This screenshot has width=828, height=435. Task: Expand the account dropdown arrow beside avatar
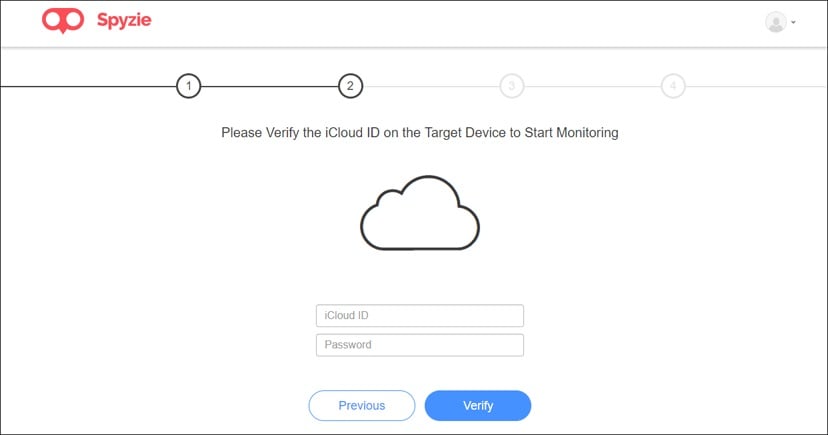click(x=794, y=22)
